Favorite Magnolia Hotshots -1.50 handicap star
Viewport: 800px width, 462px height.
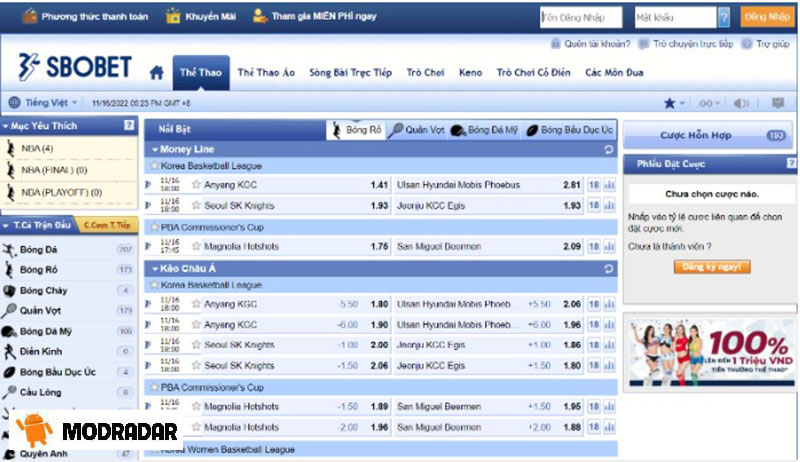[x=196, y=406]
